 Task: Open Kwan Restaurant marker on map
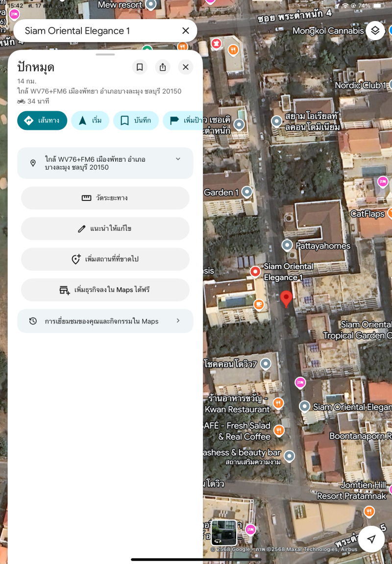point(278,403)
